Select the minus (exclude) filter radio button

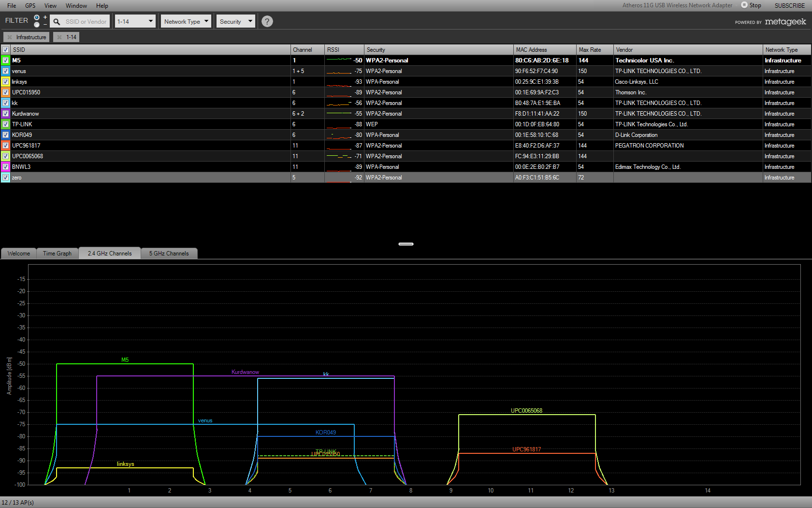pyautogui.click(x=37, y=25)
